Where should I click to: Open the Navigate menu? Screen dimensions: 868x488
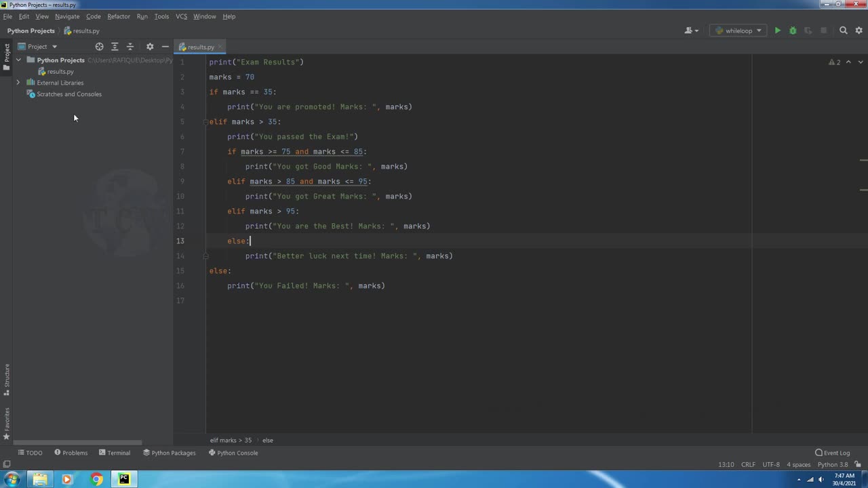[x=67, y=16]
